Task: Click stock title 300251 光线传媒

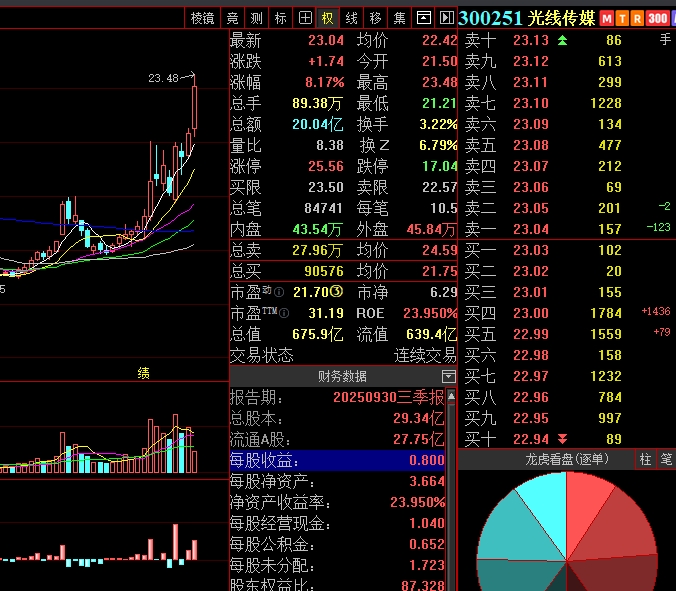Action: pos(527,19)
